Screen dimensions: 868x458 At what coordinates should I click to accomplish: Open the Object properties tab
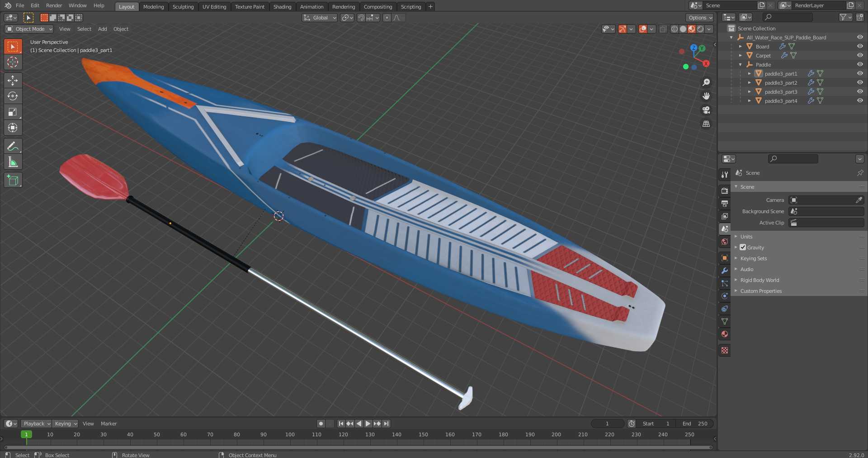click(x=725, y=258)
